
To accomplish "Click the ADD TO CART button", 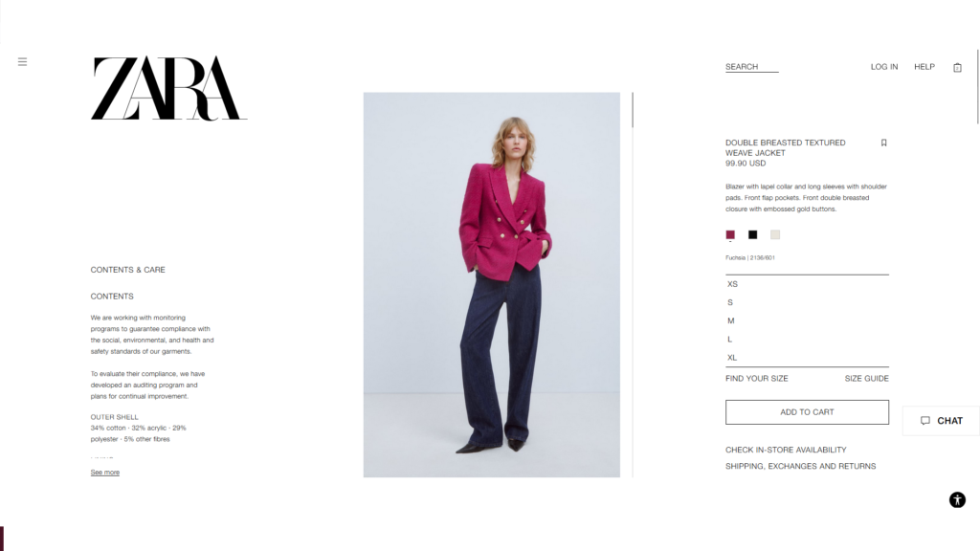I will (807, 412).
